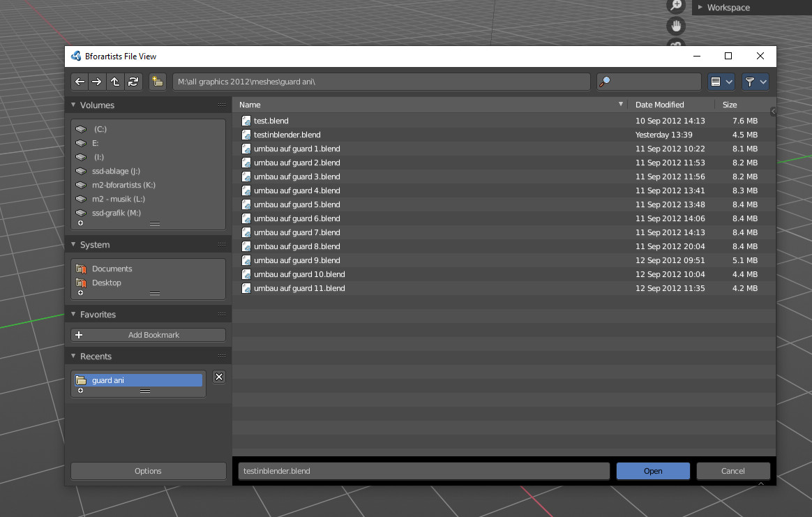Screen dimensions: 812x517
Task: Select umbau auf guard 6.blend
Action: 504,218
